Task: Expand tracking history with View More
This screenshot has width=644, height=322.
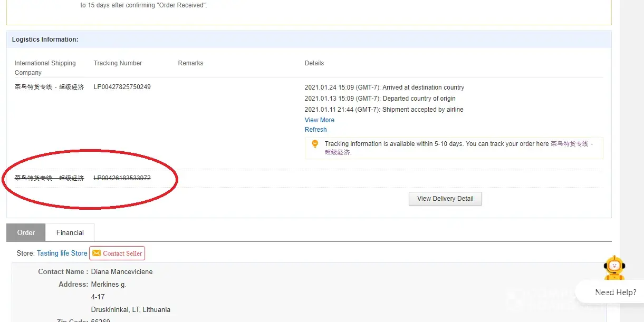Action: tap(319, 120)
